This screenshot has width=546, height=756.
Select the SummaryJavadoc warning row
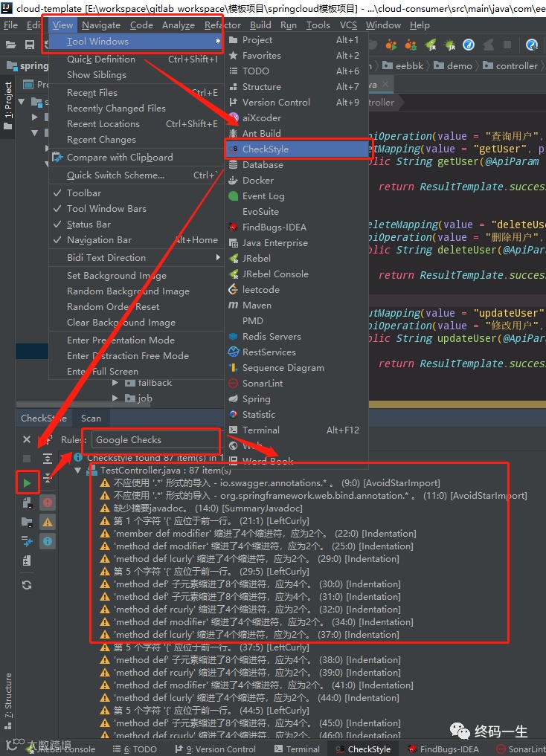click(x=201, y=508)
